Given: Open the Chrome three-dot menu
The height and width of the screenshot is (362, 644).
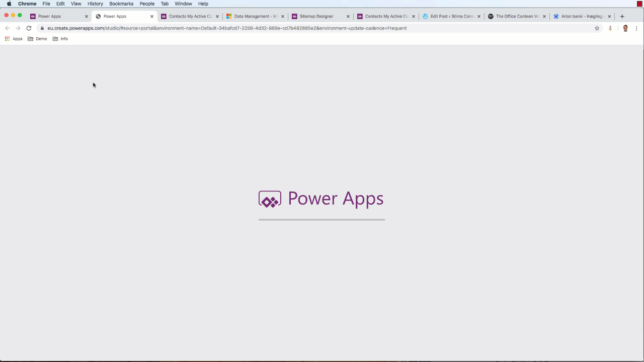Looking at the screenshot, I should (x=636, y=28).
